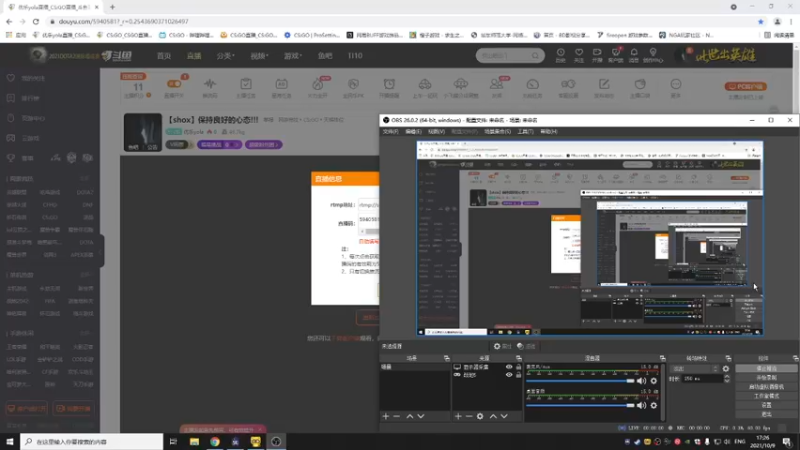Screen dimensions: 800x450
Task: Mute the 麦克风/Aux channel speaker icon
Action: [641, 381]
